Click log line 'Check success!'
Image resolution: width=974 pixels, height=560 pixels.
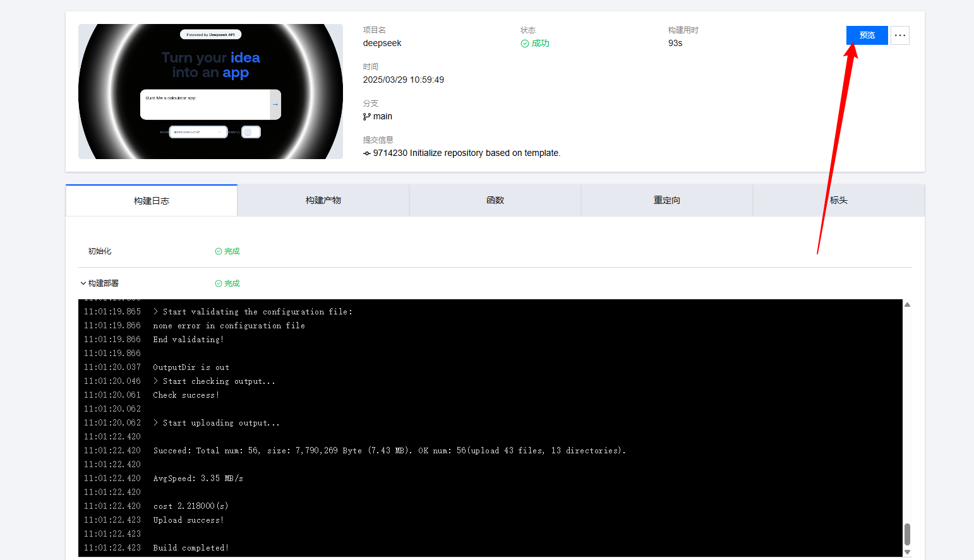tap(186, 395)
